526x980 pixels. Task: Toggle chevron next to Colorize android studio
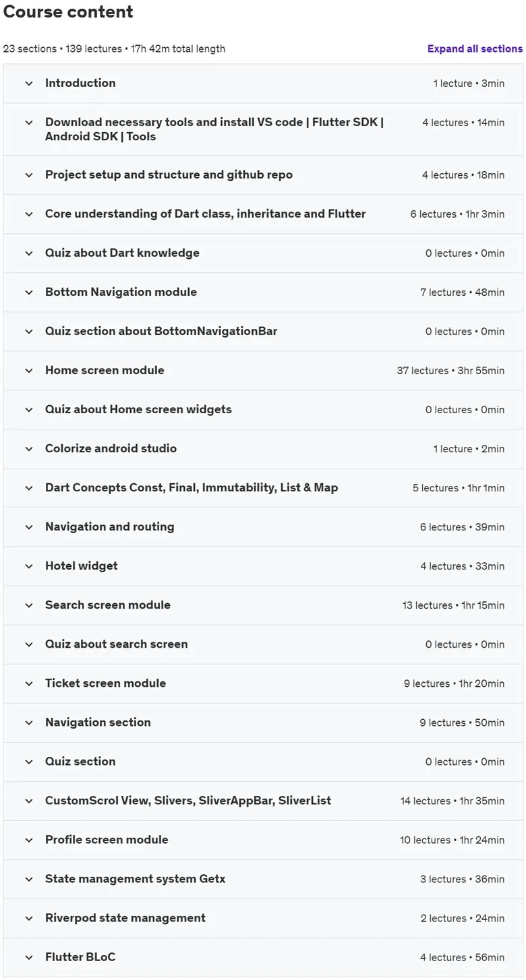[x=29, y=449]
